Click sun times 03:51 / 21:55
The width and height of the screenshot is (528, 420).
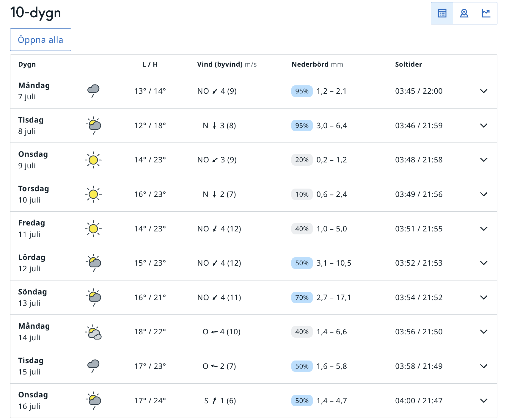pyautogui.click(x=419, y=229)
